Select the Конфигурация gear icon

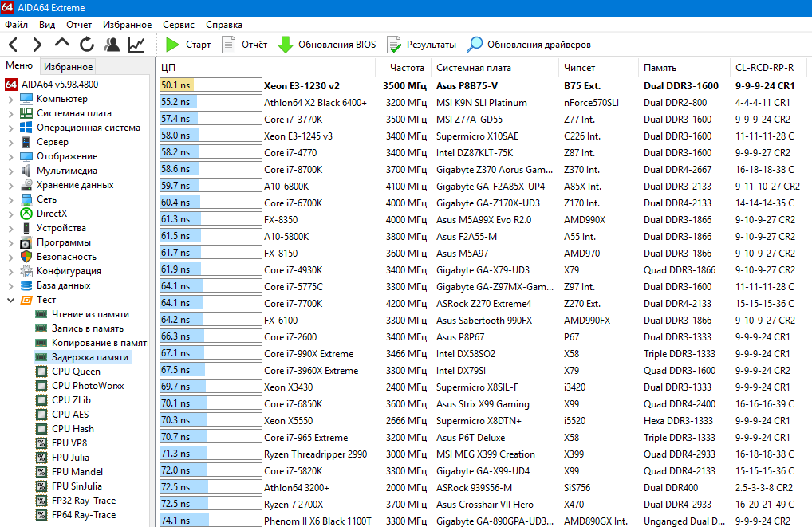(x=26, y=271)
